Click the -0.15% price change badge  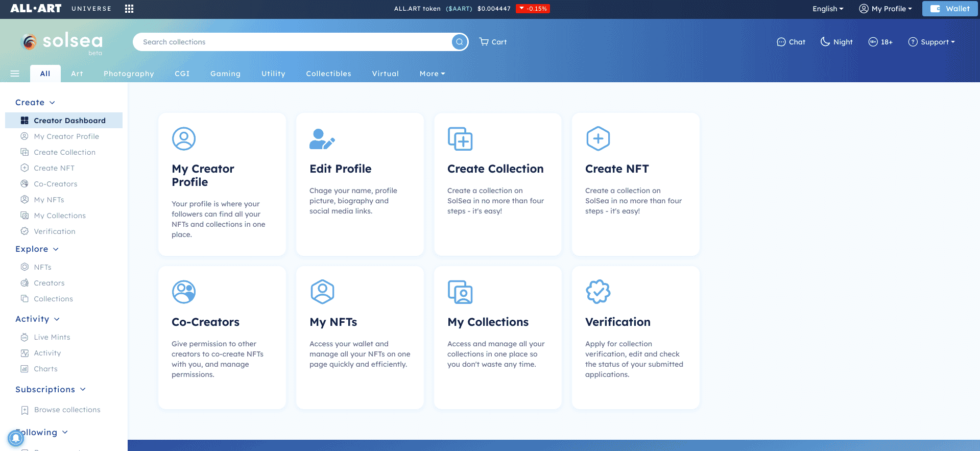pos(533,9)
